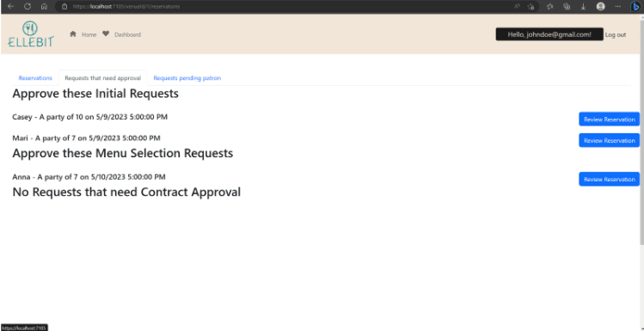Click the Casey - A party of 10 text
The height and width of the screenshot is (331, 644).
point(90,117)
